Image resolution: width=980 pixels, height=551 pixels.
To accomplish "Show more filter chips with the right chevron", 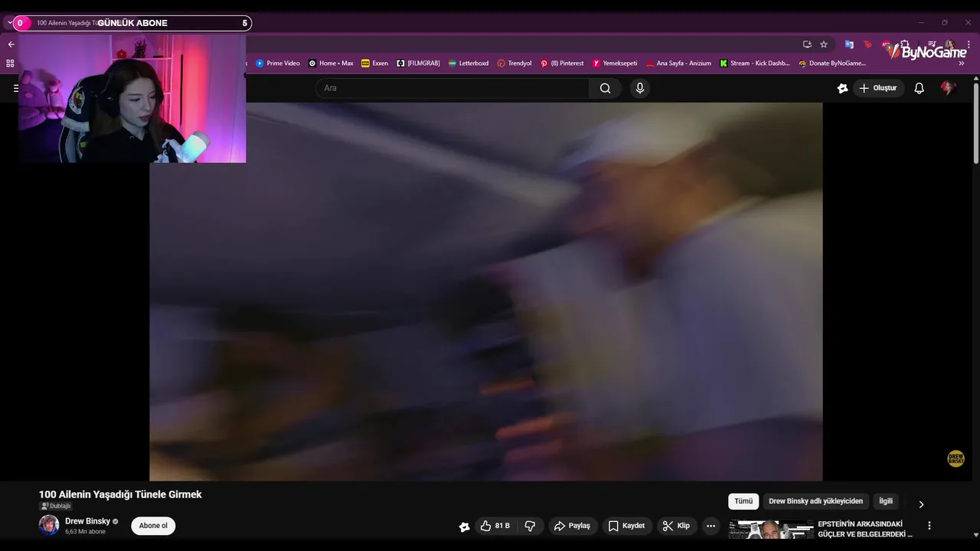I will point(921,504).
